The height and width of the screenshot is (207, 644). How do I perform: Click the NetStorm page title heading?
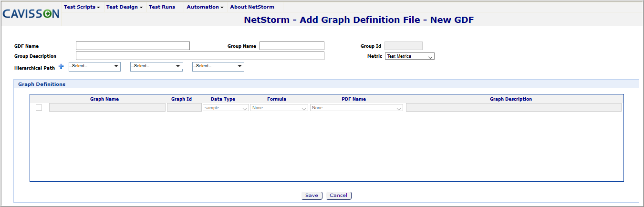pyautogui.click(x=359, y=20)
